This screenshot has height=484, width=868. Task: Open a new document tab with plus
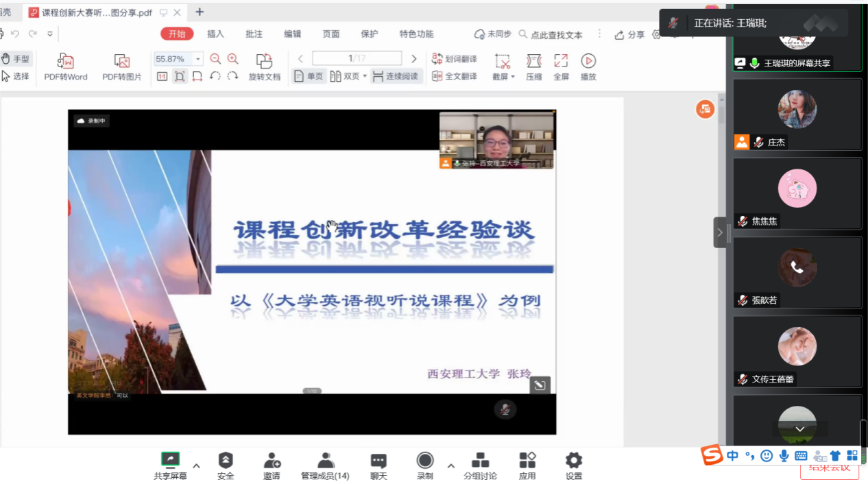pyautogui.click(x=200, y=12)
